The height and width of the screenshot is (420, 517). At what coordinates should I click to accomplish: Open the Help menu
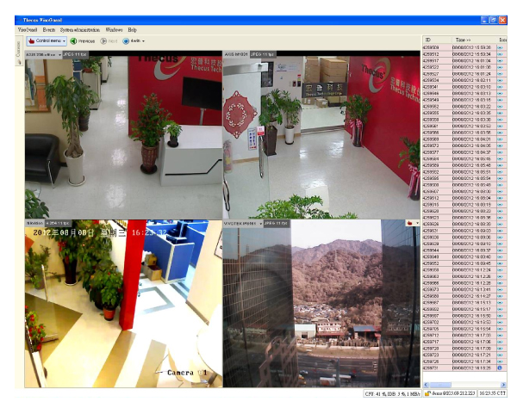(132, 30)
